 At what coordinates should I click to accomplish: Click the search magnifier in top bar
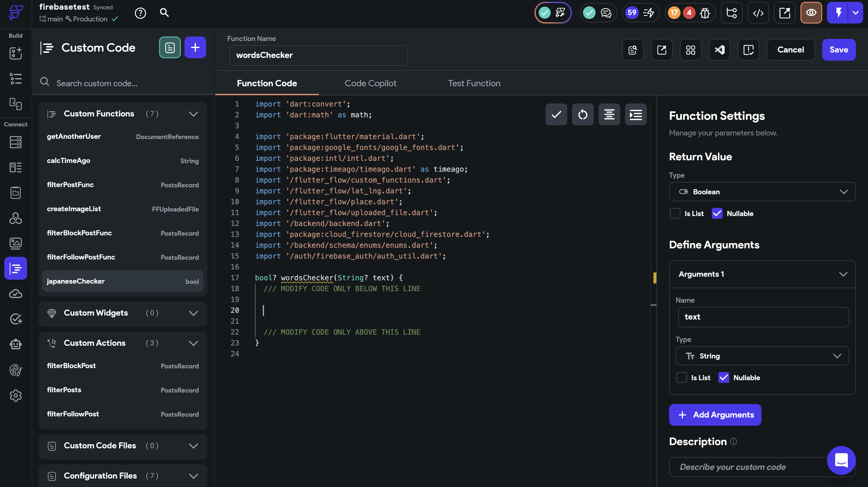(164, 13)
